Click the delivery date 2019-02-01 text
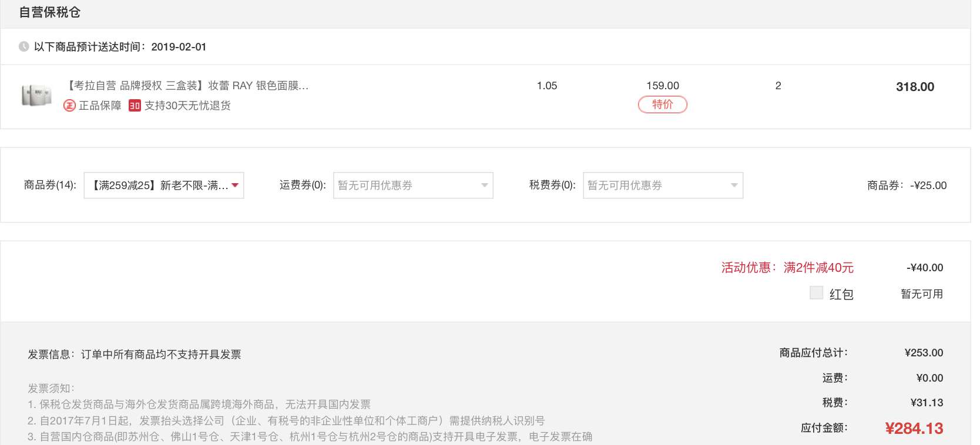The width and height of the screenshot is (980, 445). 179,47
